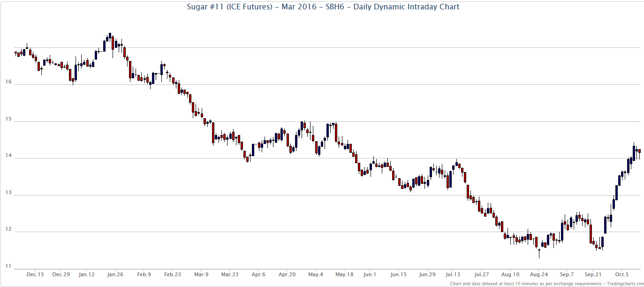Select the Jan.26 date label
Screen dimensions: 644x287
(x=114, y=274)
